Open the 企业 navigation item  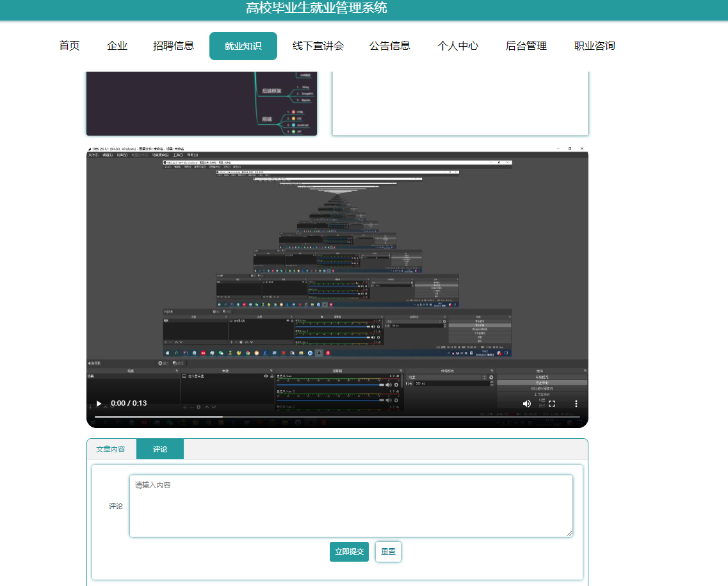click(x=117, y=45)
